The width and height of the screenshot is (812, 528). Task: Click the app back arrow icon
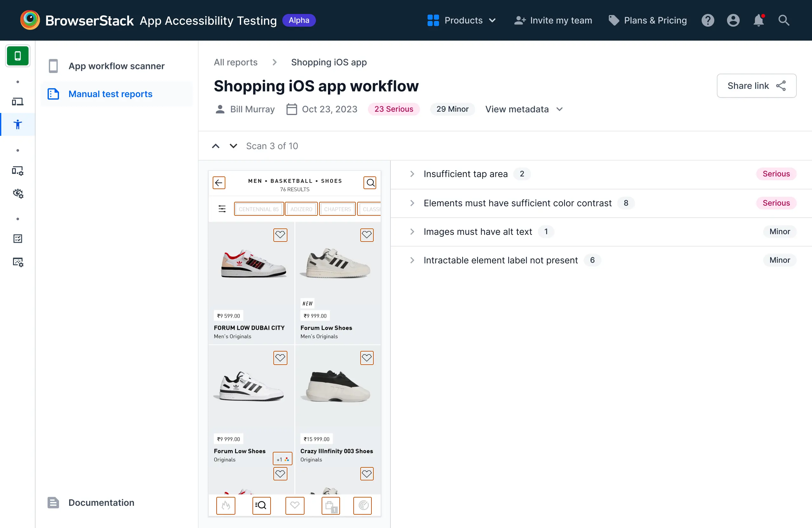pyautogui.click(x=219, y=182)
